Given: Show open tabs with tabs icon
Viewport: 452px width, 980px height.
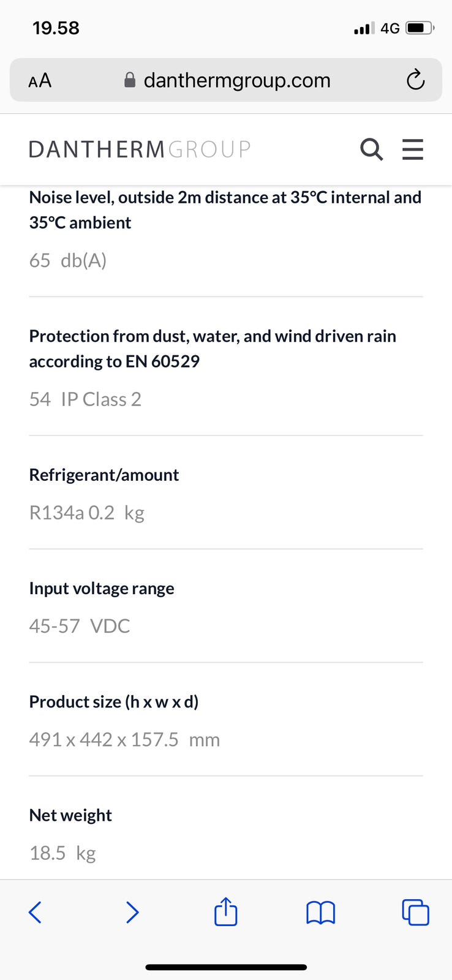Looking at the screenshot, I should (x=415, y=912).
